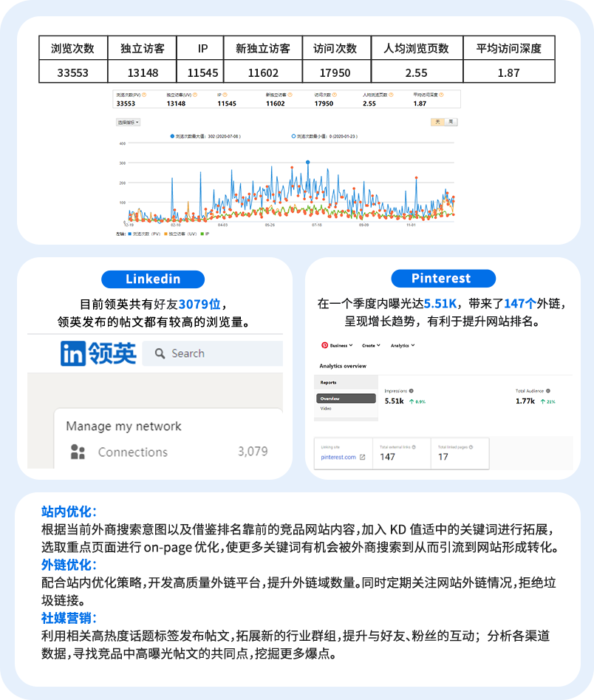Click the 1.87 table cell
The height and width of the screenshot is (700, 594).
[x=509, y=72]
